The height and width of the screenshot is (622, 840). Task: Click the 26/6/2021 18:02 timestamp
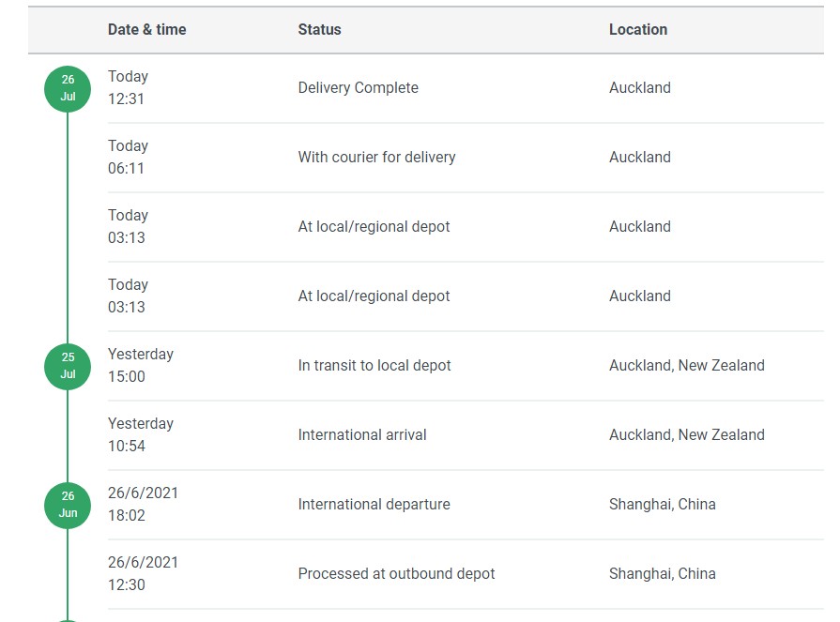coord(143,505)
